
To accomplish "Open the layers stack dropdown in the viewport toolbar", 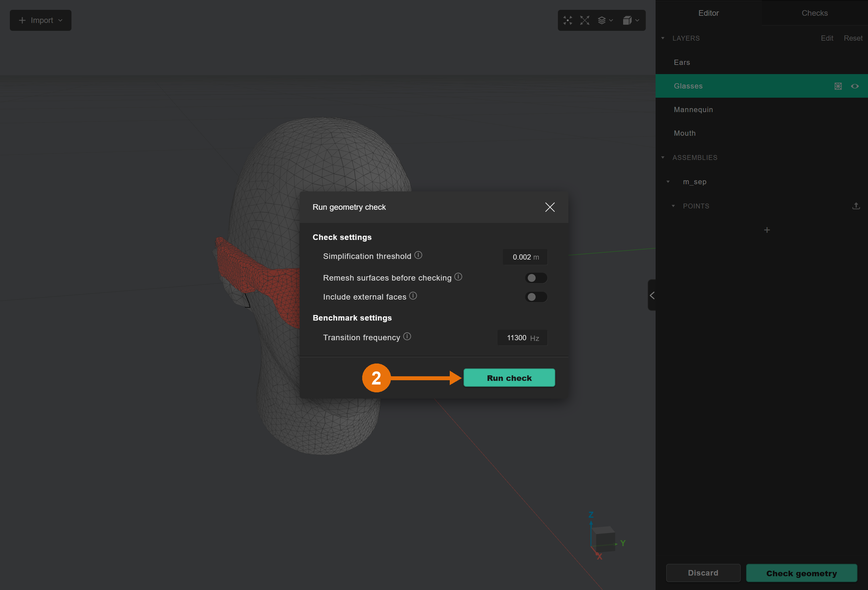I will point(605,21).
